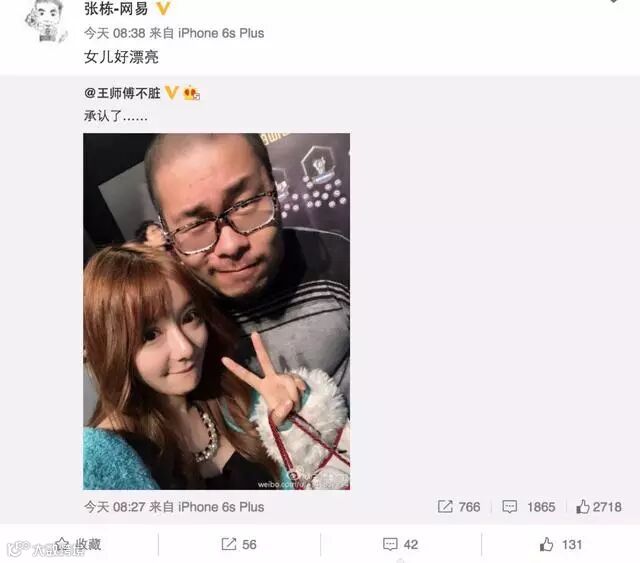Click the quoted text 承认了……
This screenshot has height=563, width=640.
tap(116, 116)
